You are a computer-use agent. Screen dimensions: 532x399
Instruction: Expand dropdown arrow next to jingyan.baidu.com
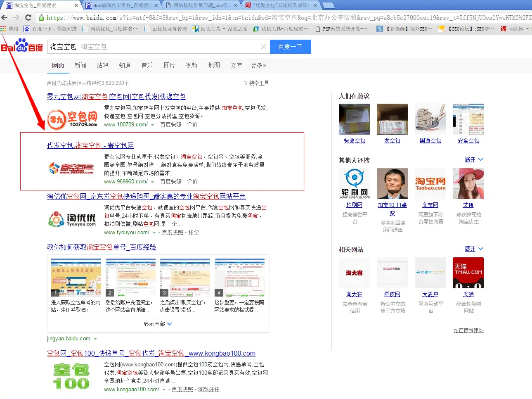(95, 339)
